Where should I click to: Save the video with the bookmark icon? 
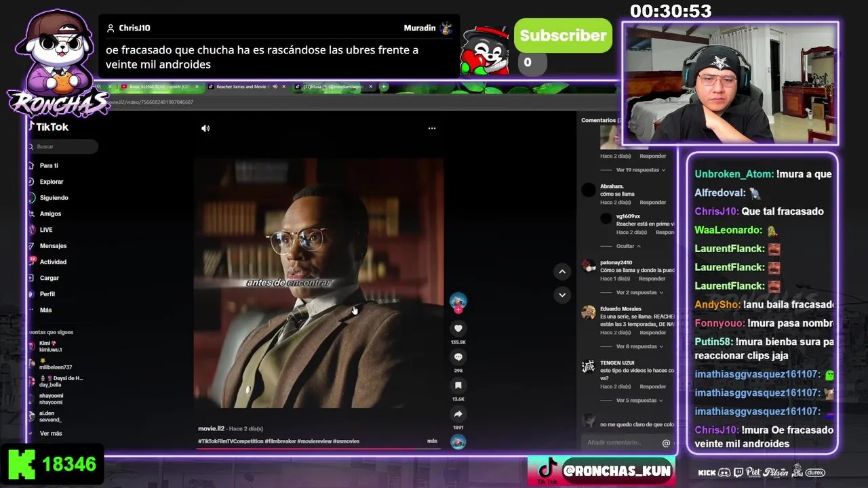[458, 385]
